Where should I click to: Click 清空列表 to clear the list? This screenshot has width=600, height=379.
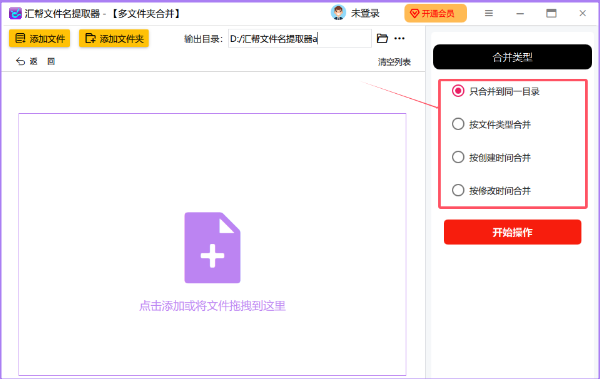(394, 62)
